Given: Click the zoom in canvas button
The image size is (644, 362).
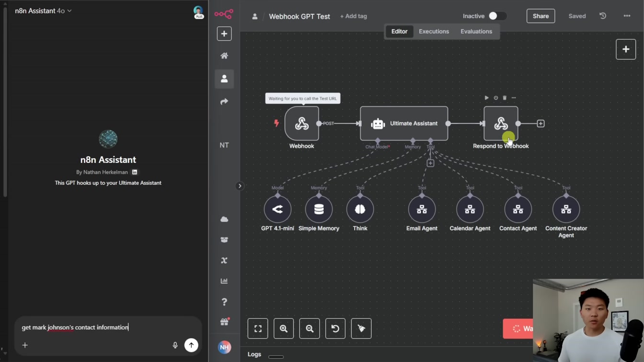Looking at the screenshot, I should coord(284,328).
